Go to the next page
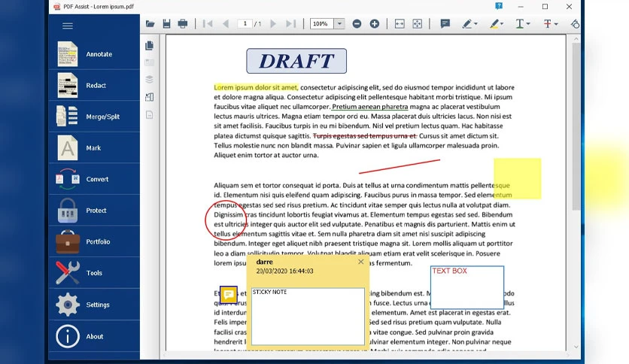The height and width of the screenshot is (364, 629). point(273,23)
